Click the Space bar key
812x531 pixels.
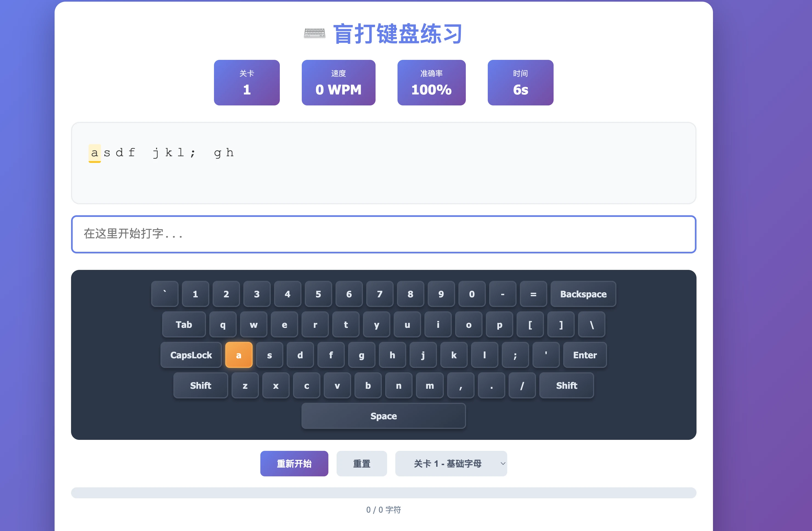[x=384, y=416]
